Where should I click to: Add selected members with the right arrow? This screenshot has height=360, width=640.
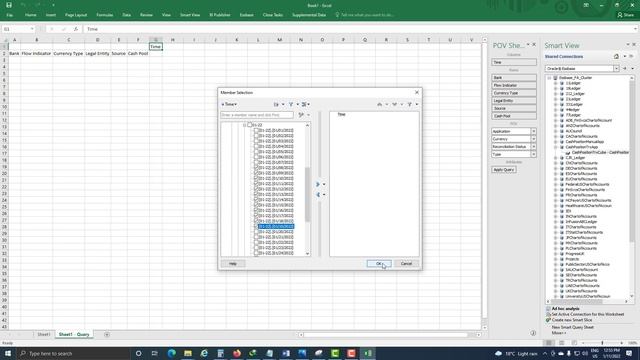pos(318,184)
